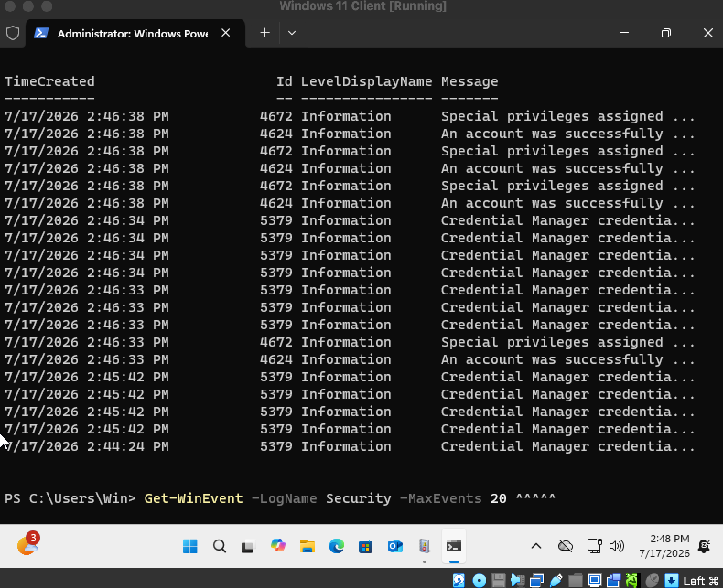This screenshot has height=588, width=723.
Task: Restore down the Windows Terminal window
Action: pyautogui.click(x=666, y=33)
